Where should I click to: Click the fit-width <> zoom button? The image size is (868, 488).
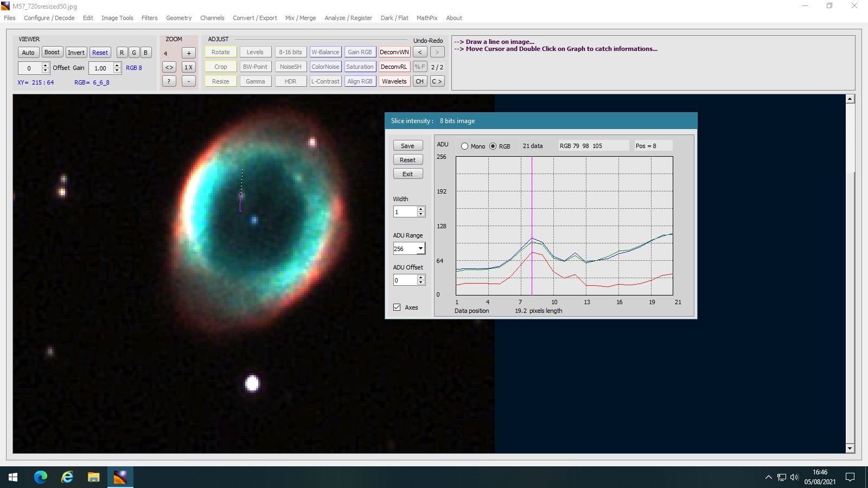coord(169,67)
